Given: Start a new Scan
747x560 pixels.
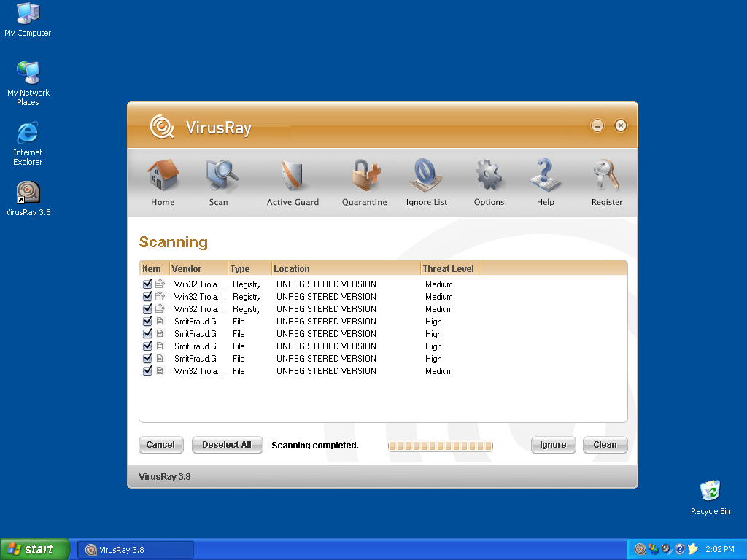Looking at the screenshot, I should [219, 181].
